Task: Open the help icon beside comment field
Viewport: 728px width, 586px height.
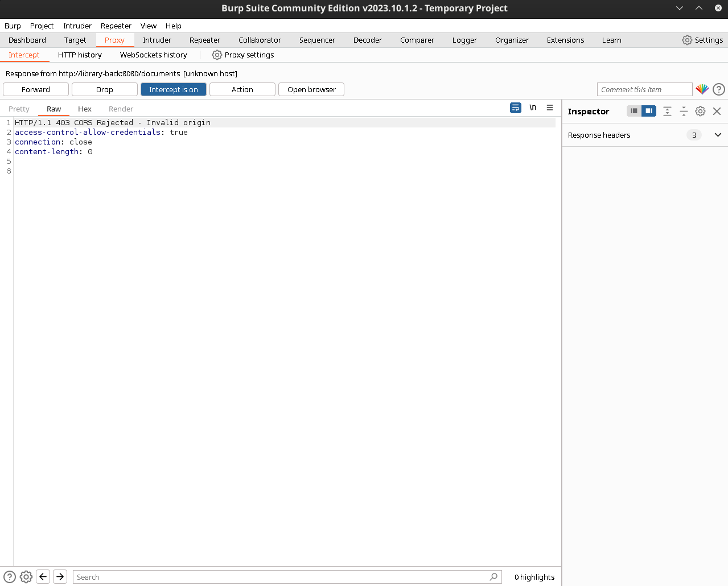Action: point(719,89)
